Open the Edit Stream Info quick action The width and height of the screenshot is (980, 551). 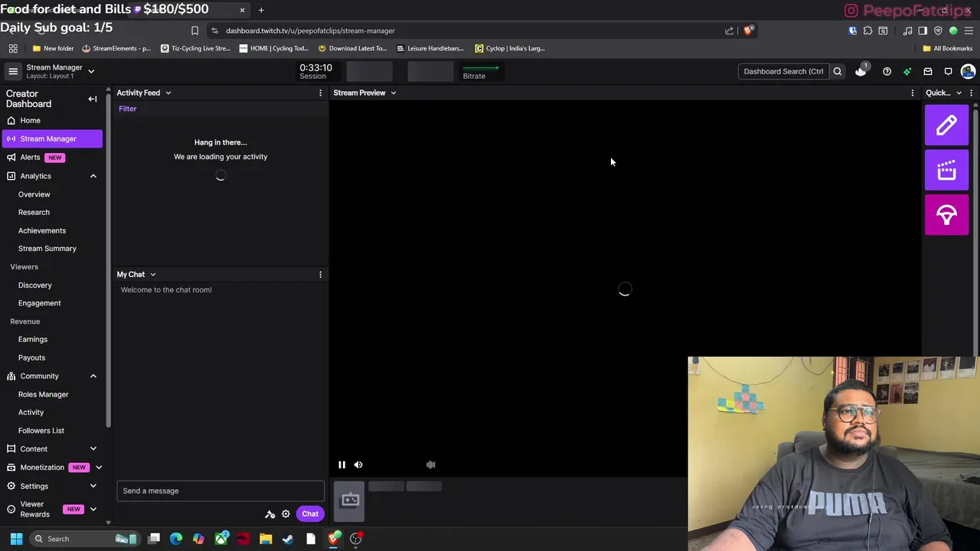pyautogui.click(x=946, y=125)
